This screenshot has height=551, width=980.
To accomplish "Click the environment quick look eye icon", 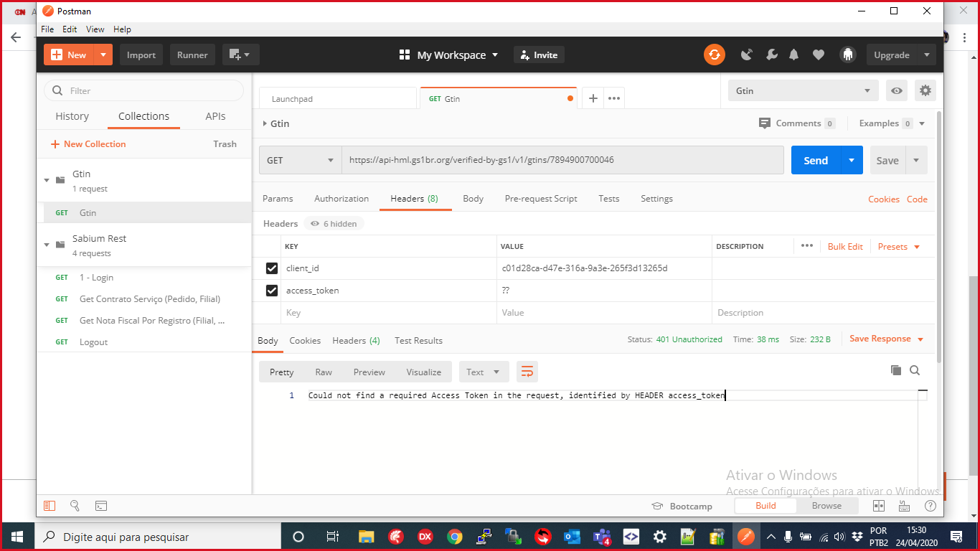I will tap(896, 90).
